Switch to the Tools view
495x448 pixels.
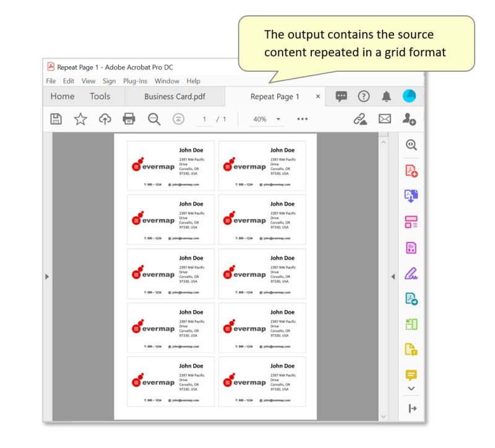(x=100, y=97)
